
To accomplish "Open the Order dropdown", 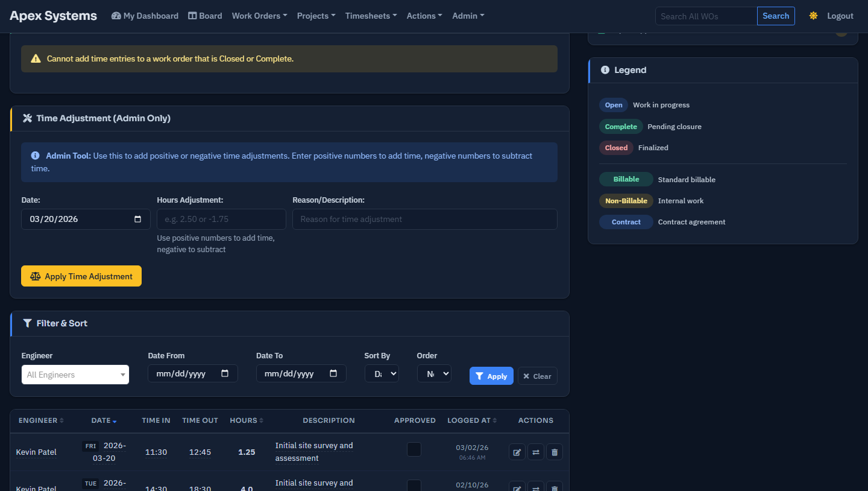I will [434, 373].
